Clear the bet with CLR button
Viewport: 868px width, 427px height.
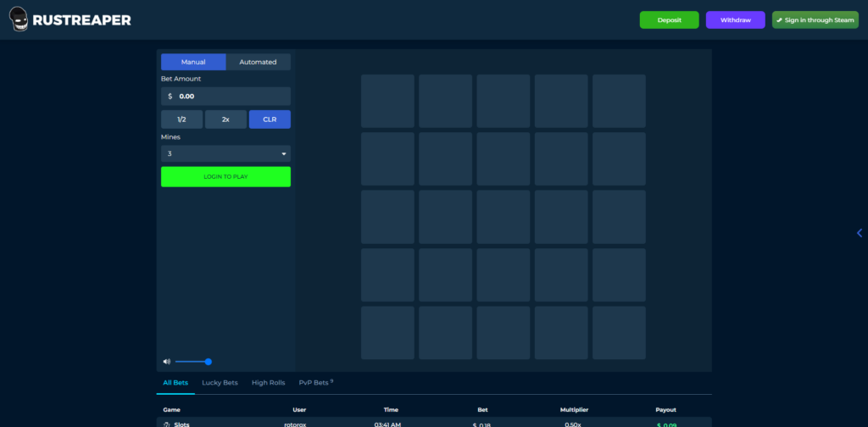(x=270, y=119)
